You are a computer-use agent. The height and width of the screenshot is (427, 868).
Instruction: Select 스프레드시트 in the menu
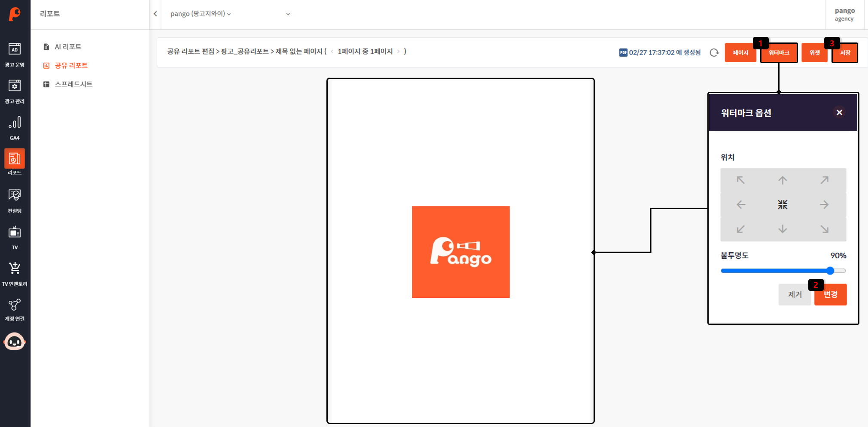(x=68, y=84)
